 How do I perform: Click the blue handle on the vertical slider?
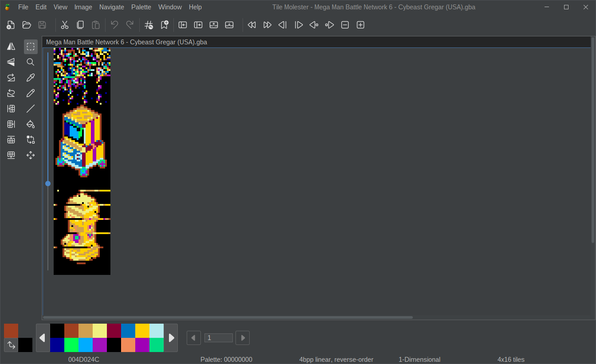48,184
